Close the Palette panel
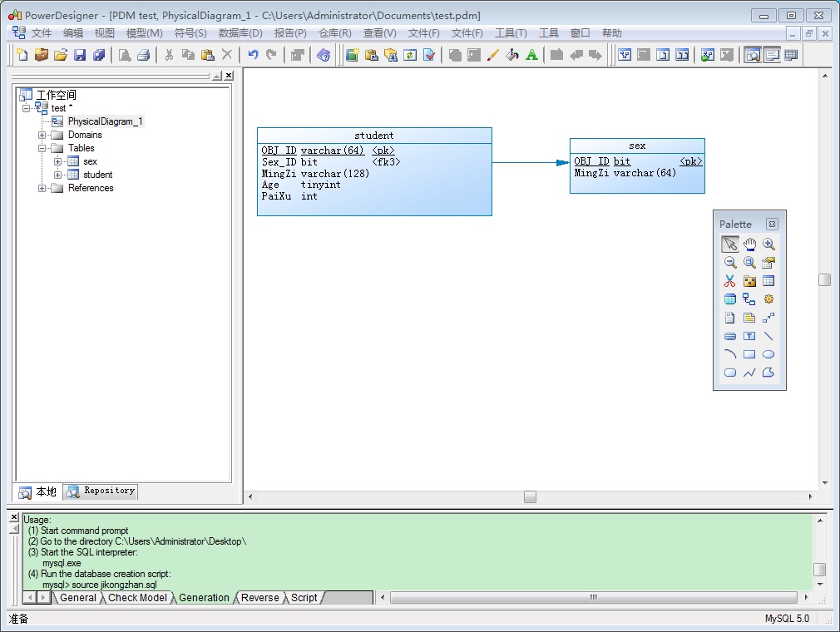840x632 pixels. tap(772, 224)
